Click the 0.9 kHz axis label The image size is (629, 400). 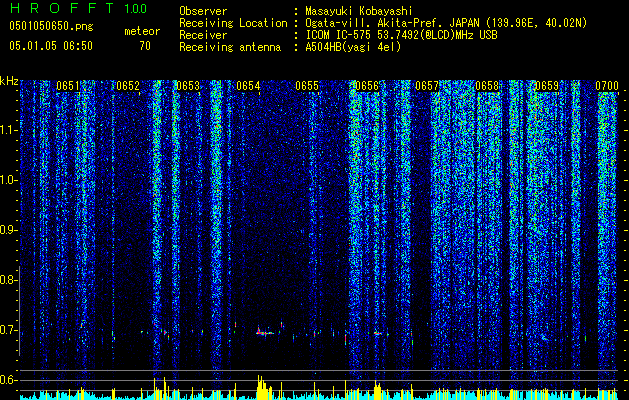pos(8,230)
